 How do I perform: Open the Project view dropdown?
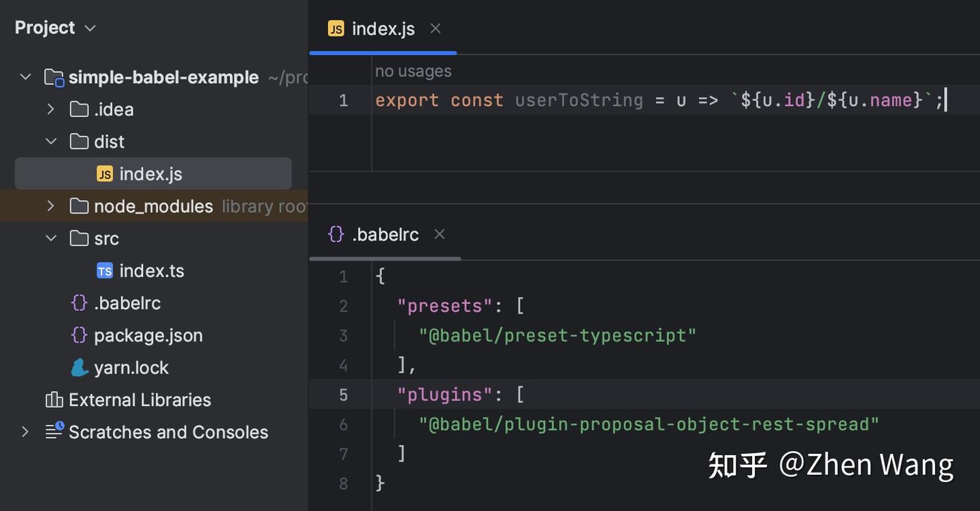coord(90,28)
